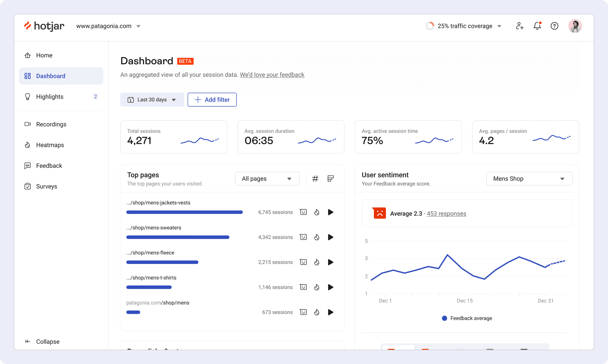
Task: Toggle the Feedback average legend item
Action: click(x=467, y=318)
